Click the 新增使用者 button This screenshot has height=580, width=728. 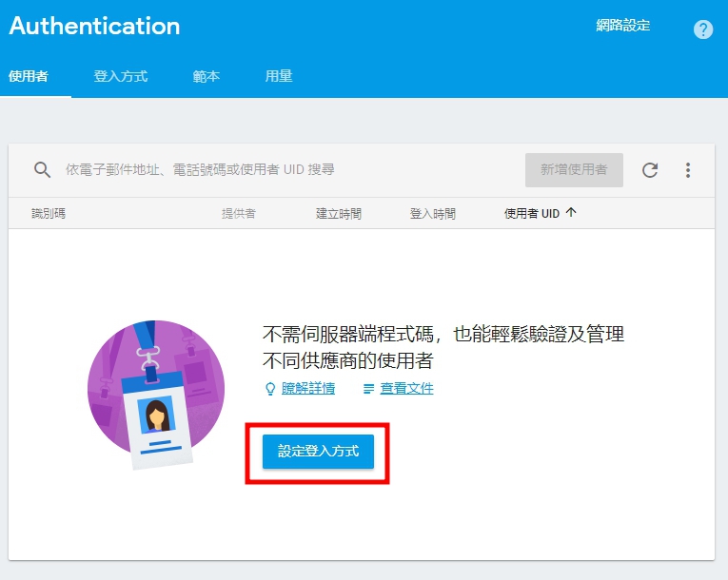click(574, 170)
